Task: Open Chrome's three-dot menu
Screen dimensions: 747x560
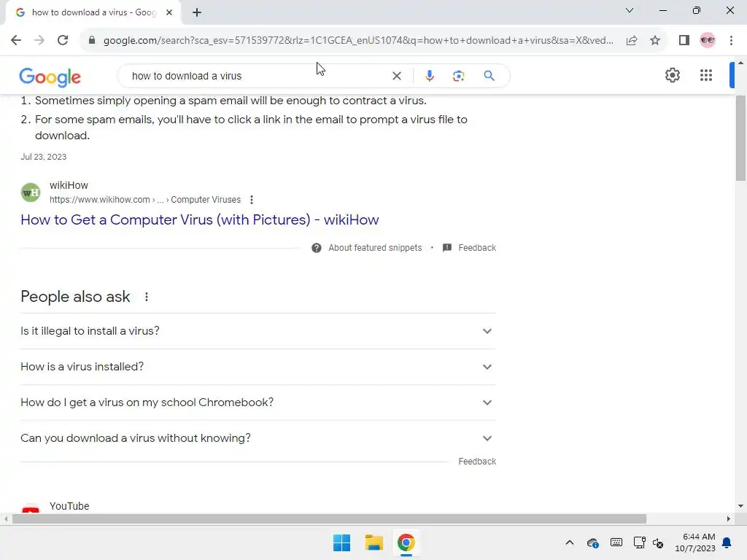Action: [731, 40]
